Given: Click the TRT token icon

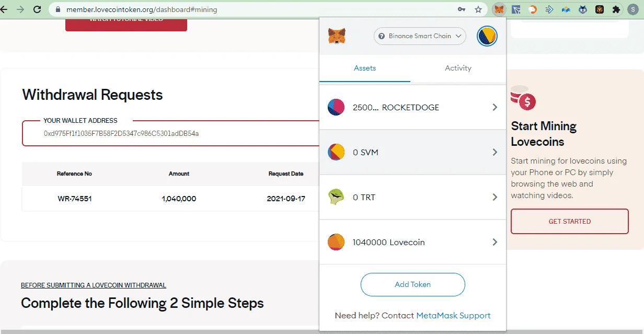Looking at the screenshot, I should [x=336, y=197].
